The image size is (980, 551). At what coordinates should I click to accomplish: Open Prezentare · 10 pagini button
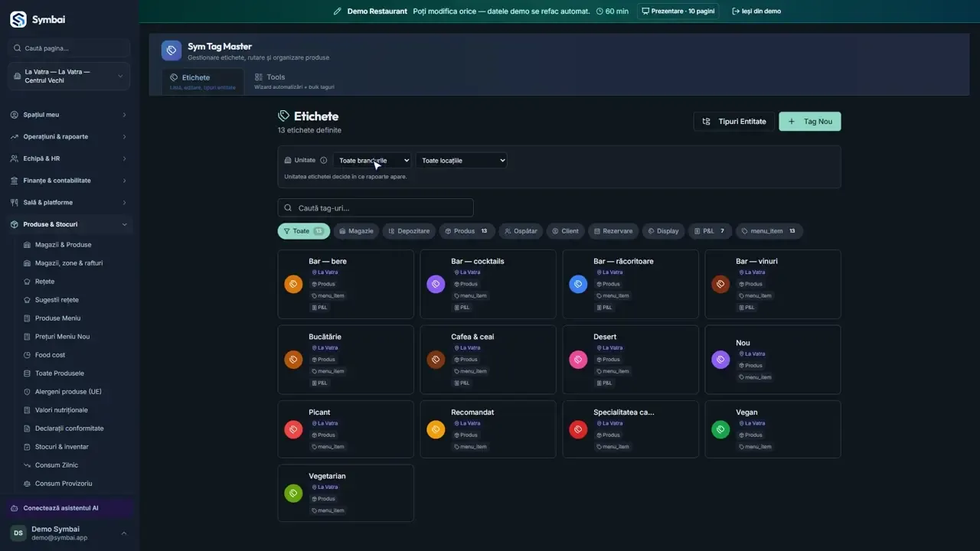coord(678,11)
